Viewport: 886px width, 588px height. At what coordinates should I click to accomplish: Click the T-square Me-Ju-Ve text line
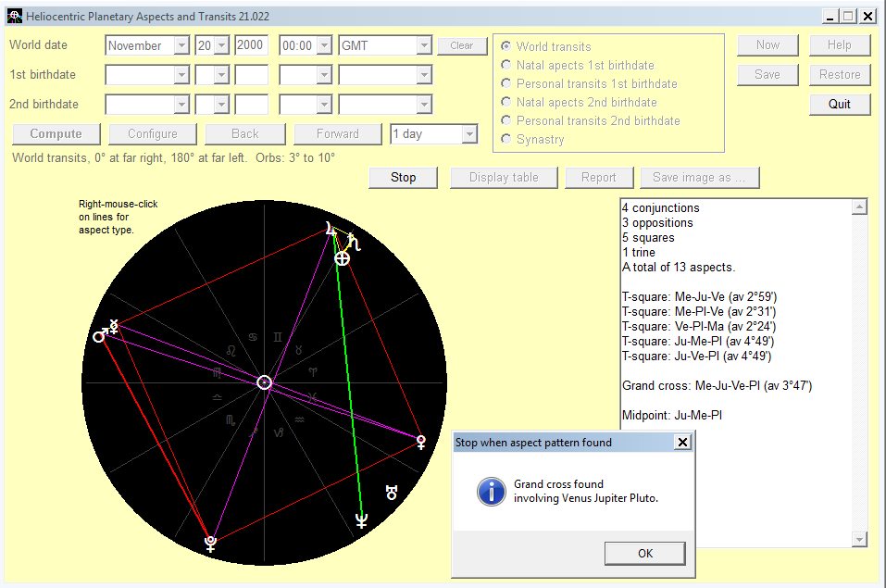(x=700, y=297)
